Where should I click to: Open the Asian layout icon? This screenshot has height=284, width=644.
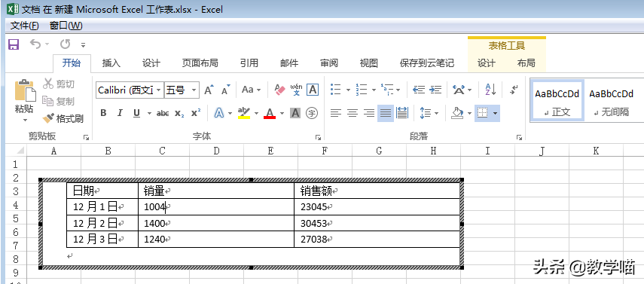point(459,89)
